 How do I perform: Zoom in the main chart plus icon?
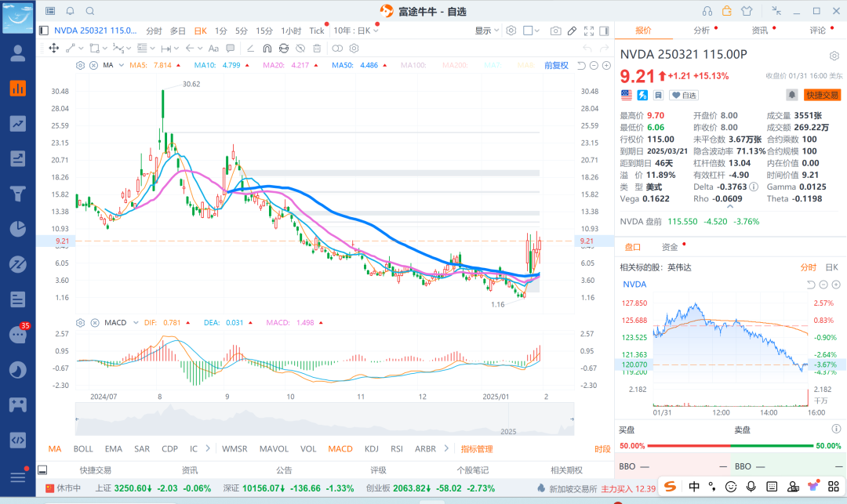606,65
